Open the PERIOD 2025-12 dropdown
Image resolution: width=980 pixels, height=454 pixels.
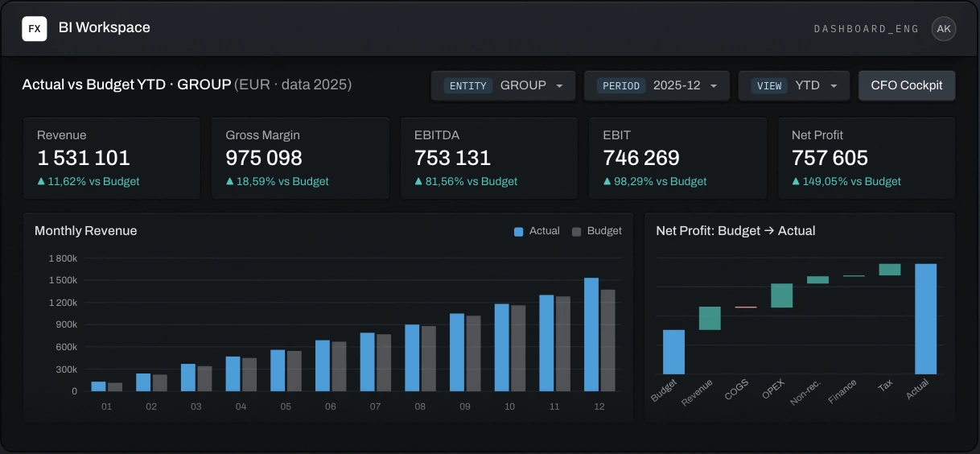pos(657,85)
